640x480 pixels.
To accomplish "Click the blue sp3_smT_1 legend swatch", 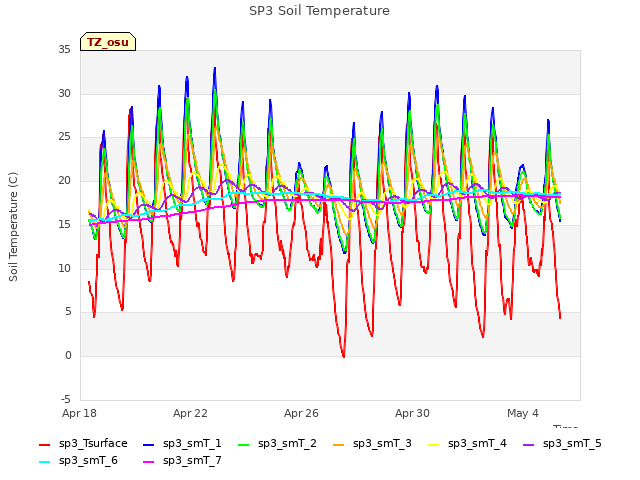I will [149, 444].
